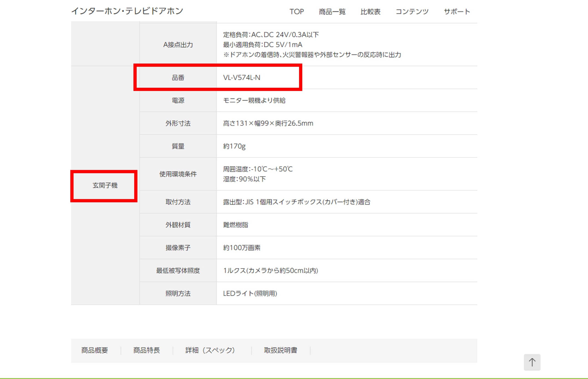Select the material value 難燃樹脂
This screenshot has height=379, width=588.
coord(236,225)
